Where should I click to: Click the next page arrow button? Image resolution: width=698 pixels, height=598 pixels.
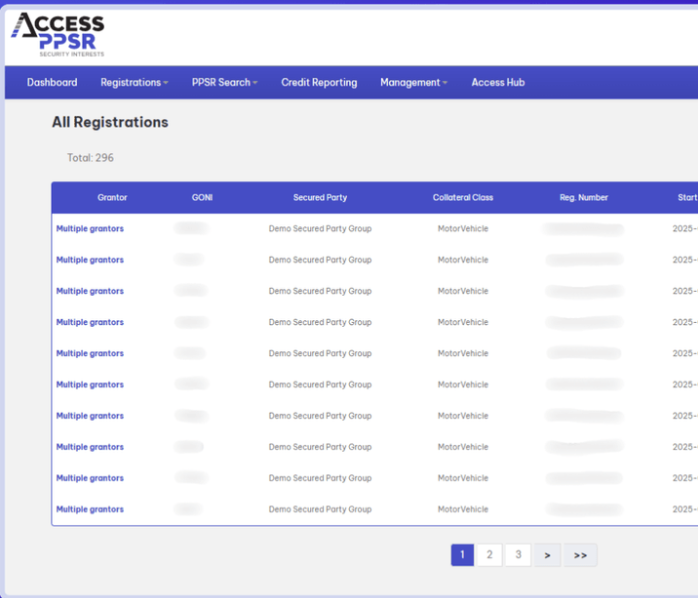click(548, 555)
